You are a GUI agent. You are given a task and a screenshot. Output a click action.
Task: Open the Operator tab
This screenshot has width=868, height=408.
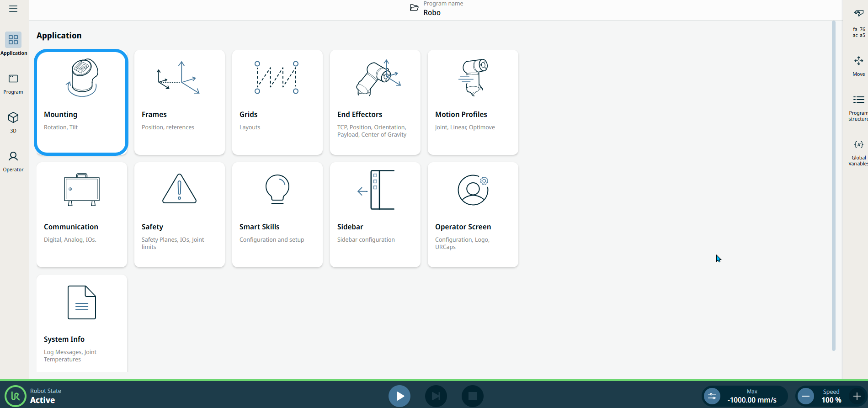[13, 161]
